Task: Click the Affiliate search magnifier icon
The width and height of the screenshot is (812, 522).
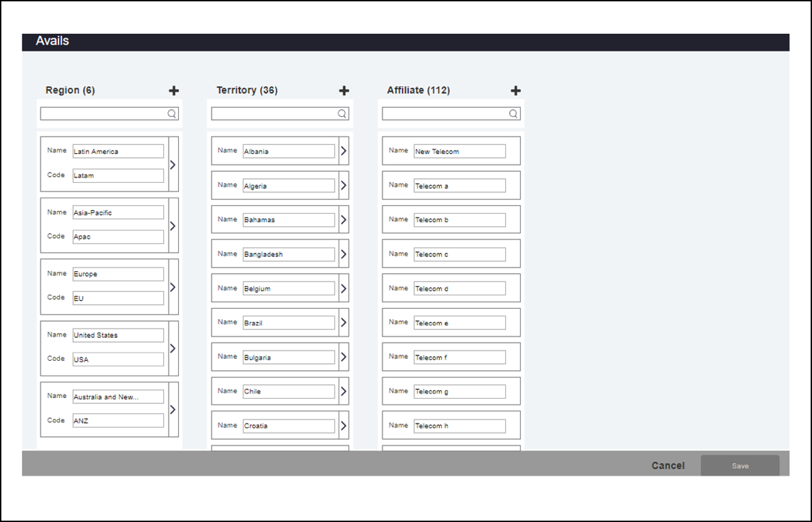Action: coord(513,114)
